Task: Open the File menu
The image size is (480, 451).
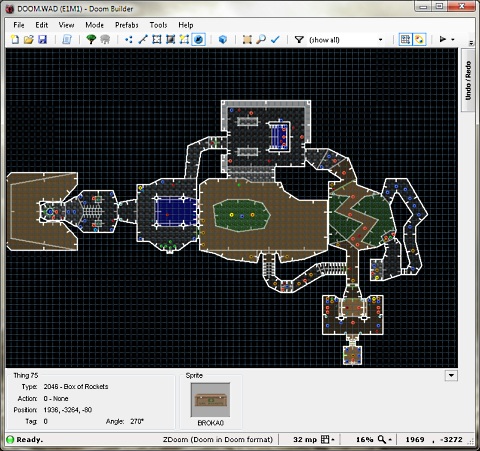Action: (x=19, y=25)
